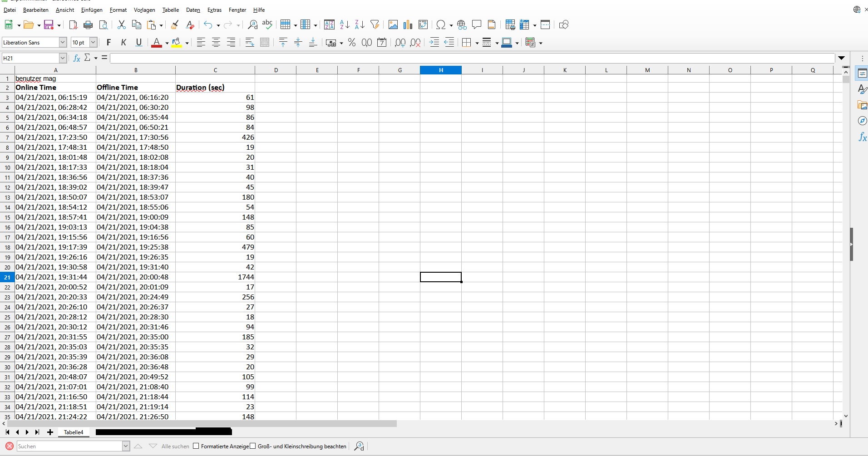Viewport: 868px width, 456px height.
Task: Open sidebar Navigator compass icon
Action: [x=862, y=121]
